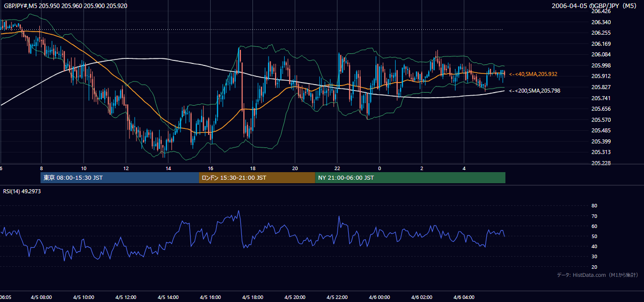The width and height of the screenshot is (644, 302).
Task: Click the 4/6 00:00 time axis label
Action: point(379,297)
